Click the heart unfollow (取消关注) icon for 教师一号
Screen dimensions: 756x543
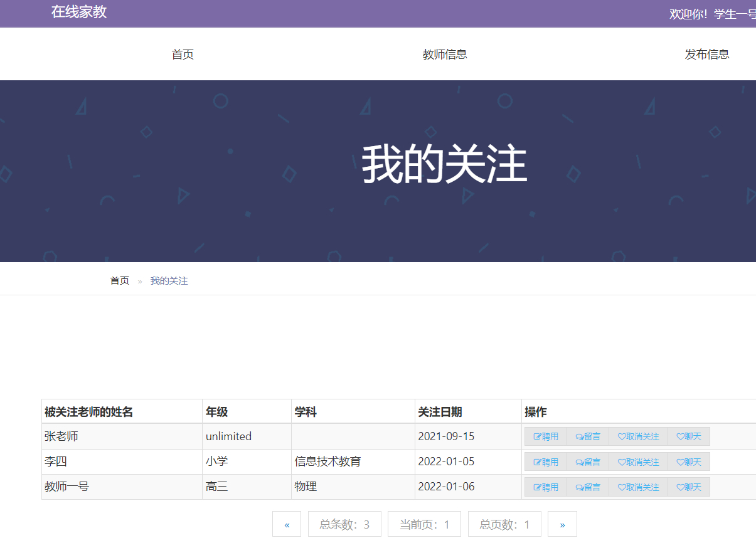pos(638,487)
